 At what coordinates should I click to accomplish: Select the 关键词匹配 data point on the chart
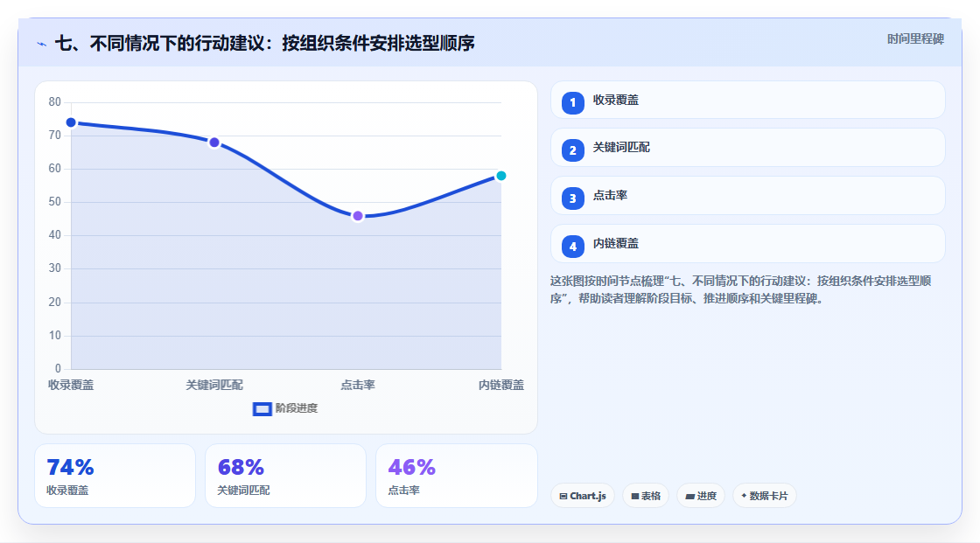click(x=214, y=143)
